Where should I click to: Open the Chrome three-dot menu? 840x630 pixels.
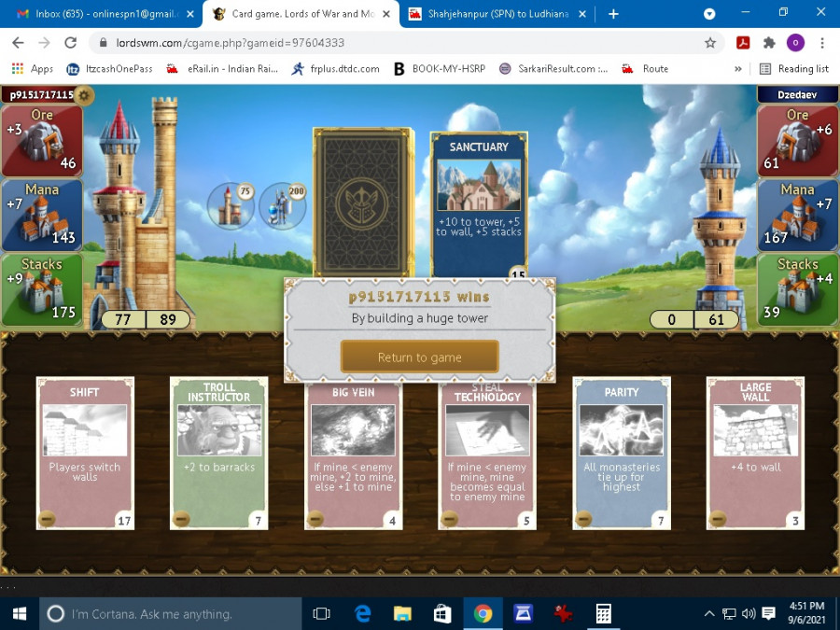821,43
